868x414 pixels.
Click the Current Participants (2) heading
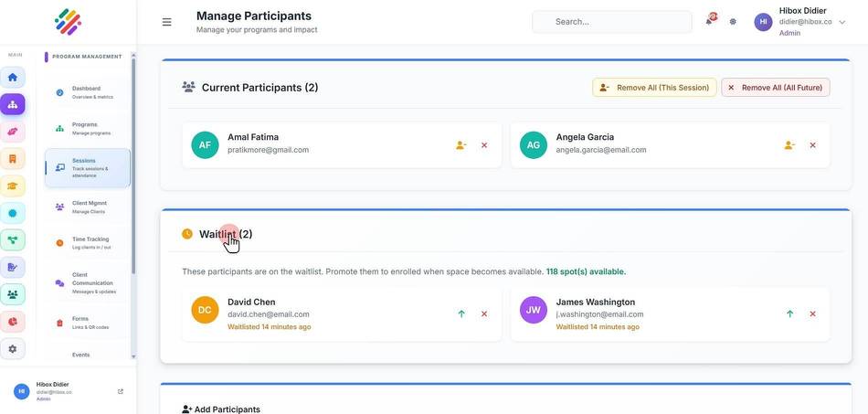pyautogui.click(x=259, y=88)
